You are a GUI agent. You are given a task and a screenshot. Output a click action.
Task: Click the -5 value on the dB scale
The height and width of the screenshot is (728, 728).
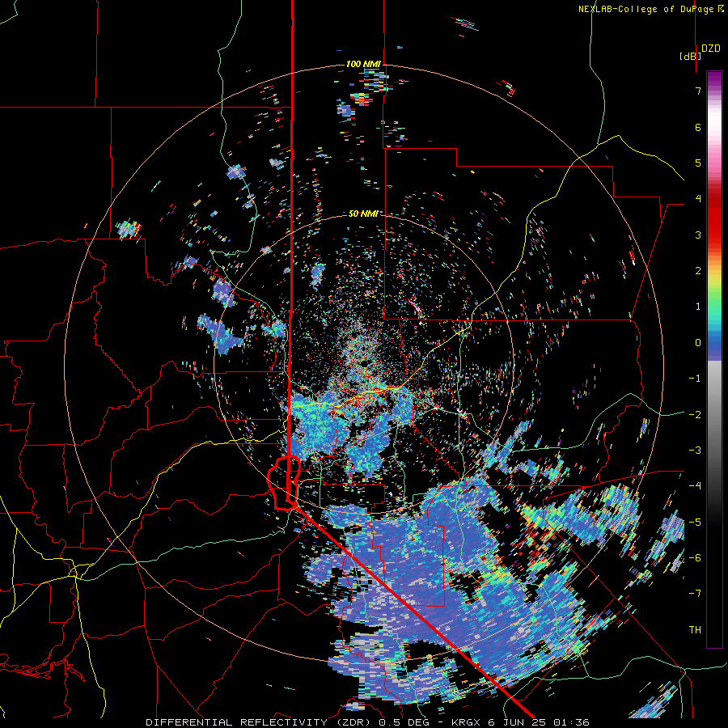point(695,523)
